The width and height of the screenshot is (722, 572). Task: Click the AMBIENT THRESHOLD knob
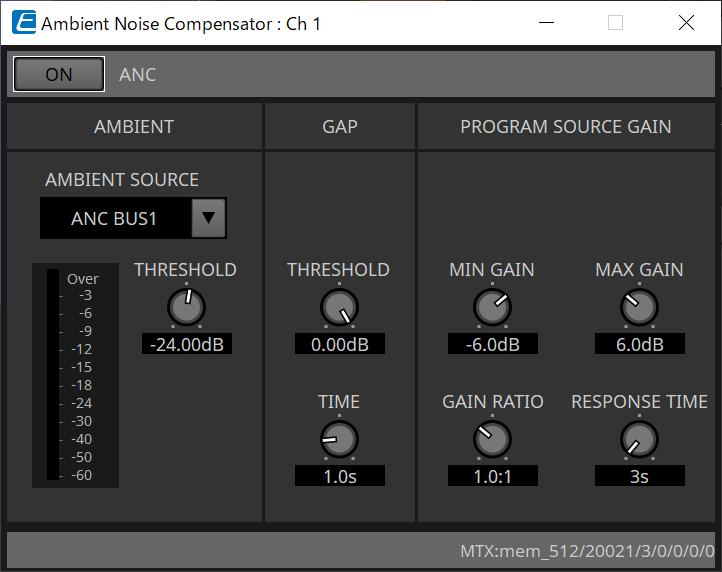point(186,306)
